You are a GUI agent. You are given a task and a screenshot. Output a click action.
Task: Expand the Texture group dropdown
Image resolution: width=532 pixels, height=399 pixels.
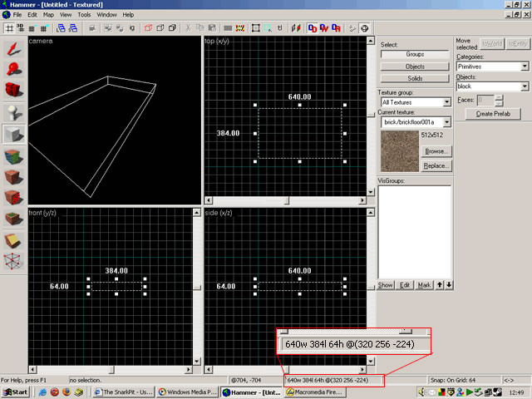point(447,102)
